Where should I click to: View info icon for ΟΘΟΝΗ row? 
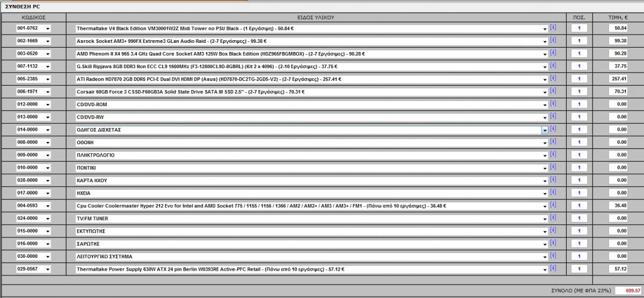[553, 141]
